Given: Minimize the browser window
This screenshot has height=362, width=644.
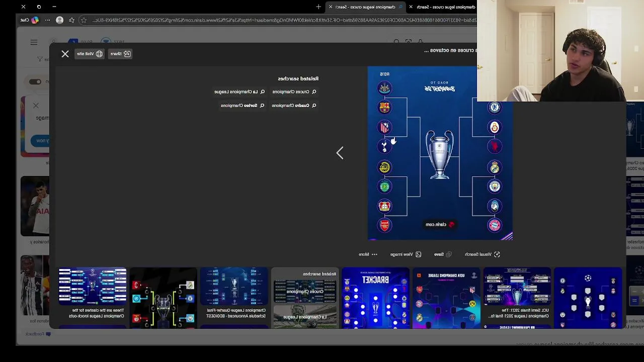Looking at the screenshot, I should (x=54, y=7).
